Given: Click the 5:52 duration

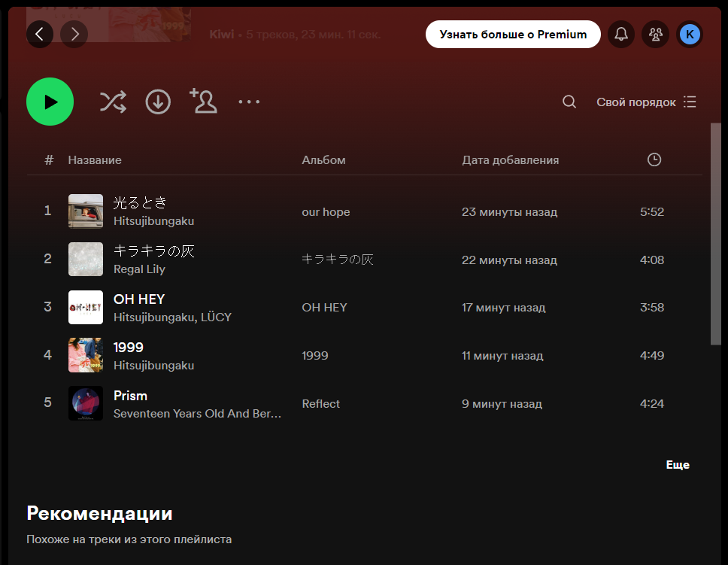Looking at the screenshot, I should coord(652,212).
